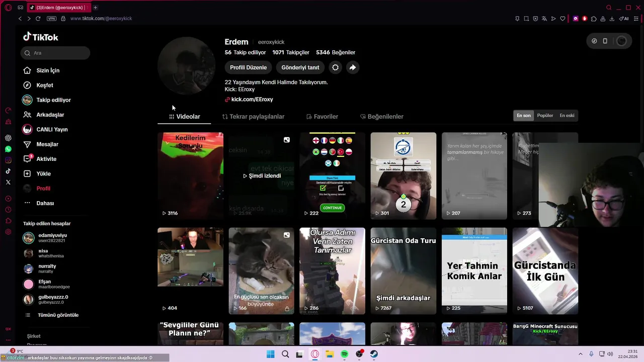Open Kedilerim Sorunlu video thumbnail
Image resolution: width=644 pixels, height=362 pixels.
click(190, 176)
